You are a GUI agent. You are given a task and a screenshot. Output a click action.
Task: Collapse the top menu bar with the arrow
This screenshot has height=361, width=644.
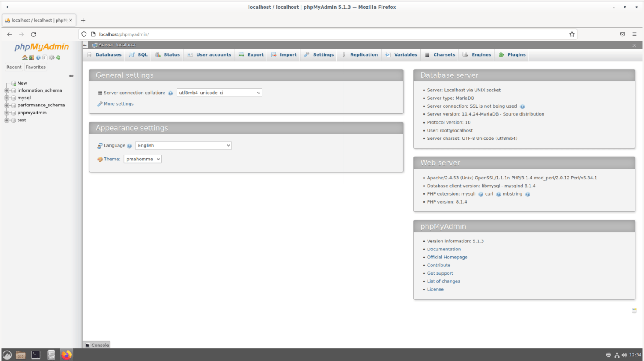[x=634, y=45]
